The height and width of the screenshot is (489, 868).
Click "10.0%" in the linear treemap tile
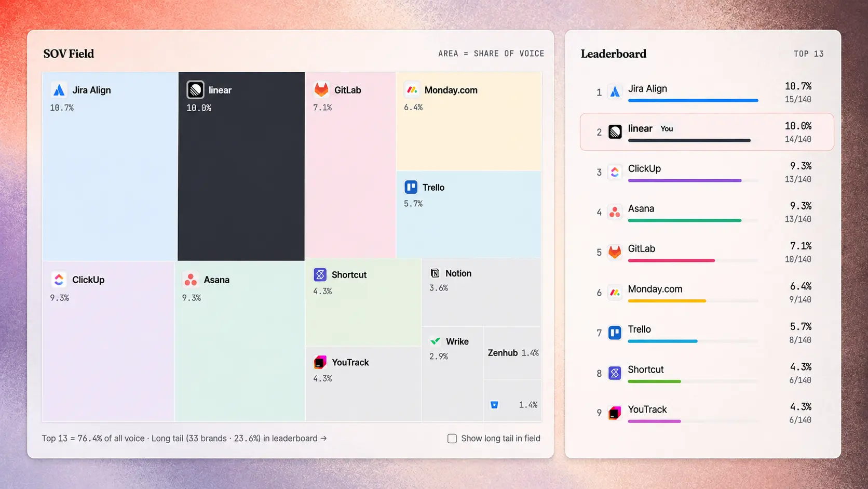click(x=199, y=108)
